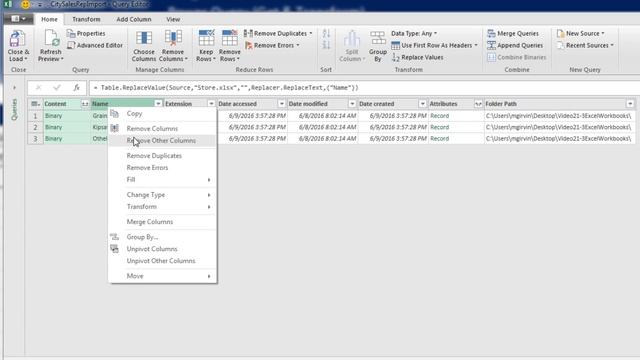Click the Binary link in row 3
The image size is (640, 360).
53,139
